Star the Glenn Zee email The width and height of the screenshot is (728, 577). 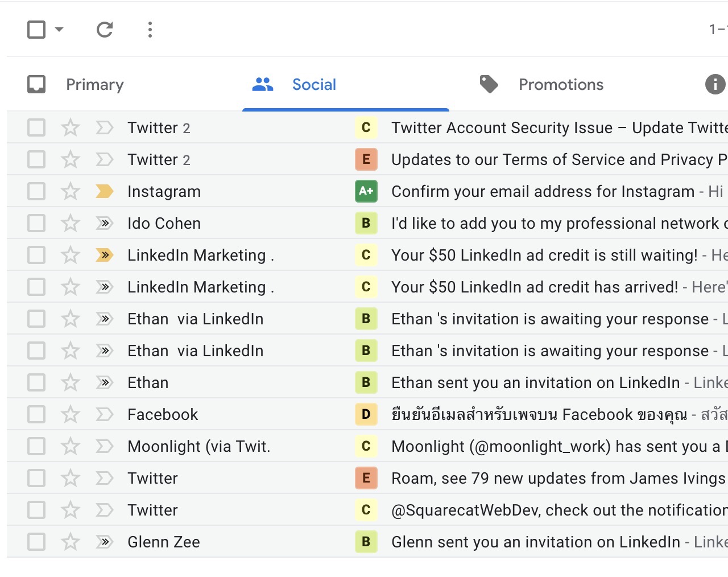(71, 542)
